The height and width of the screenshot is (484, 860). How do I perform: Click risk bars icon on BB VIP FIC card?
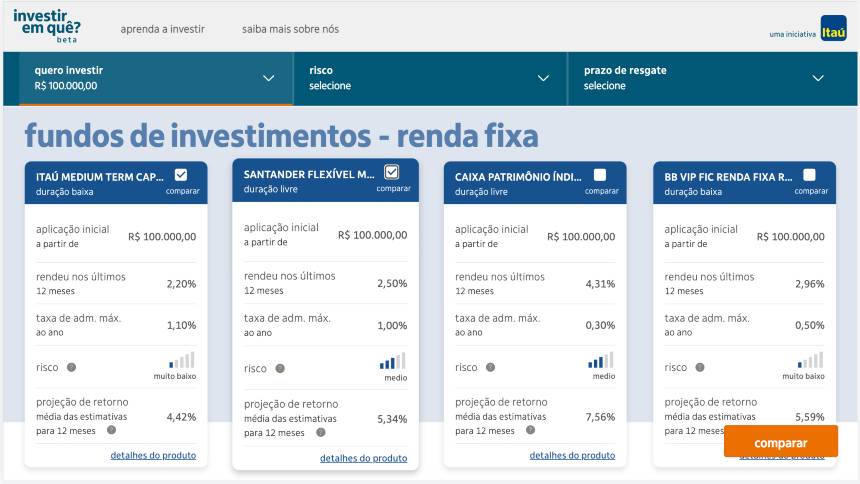point(811,360)
